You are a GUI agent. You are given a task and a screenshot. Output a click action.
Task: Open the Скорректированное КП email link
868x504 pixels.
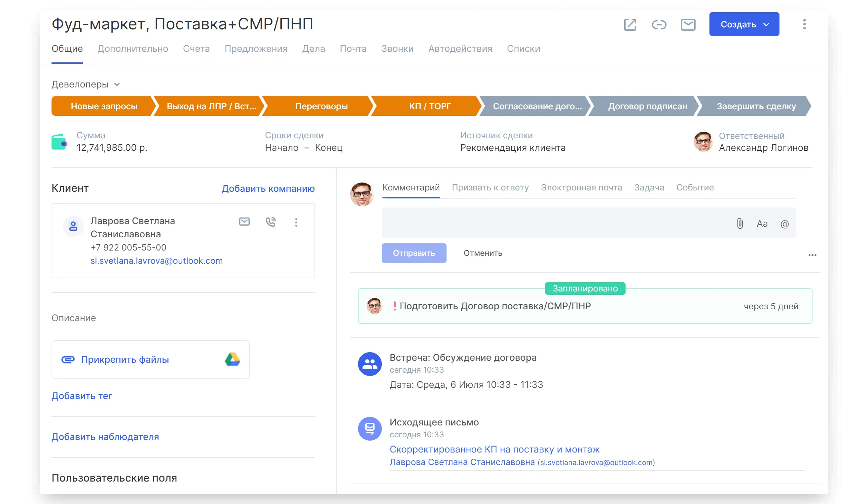pyautogui.click(x=494, y=449)
